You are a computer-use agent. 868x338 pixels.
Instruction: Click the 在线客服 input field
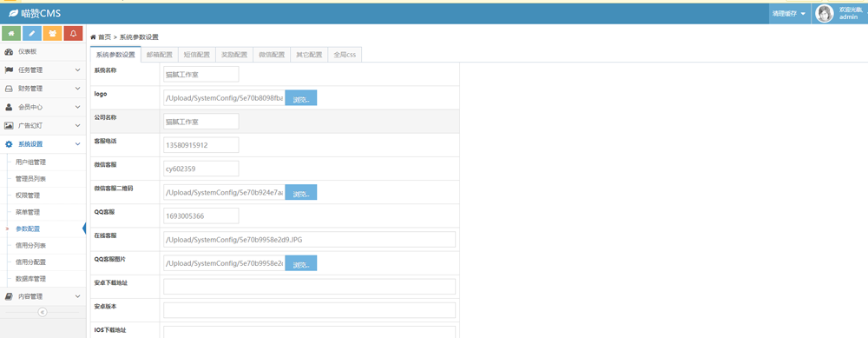coord(310,239)
